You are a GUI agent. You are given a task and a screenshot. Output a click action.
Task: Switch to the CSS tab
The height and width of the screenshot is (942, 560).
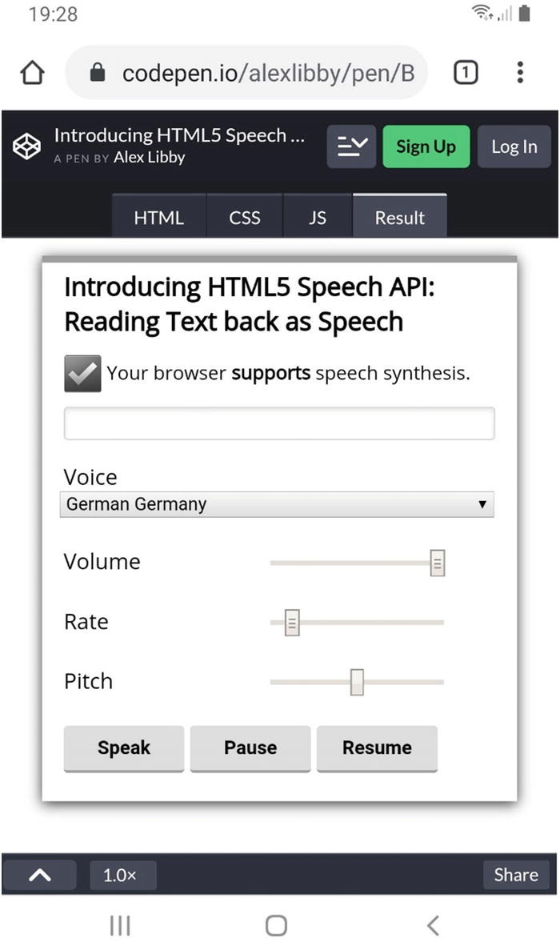pyautogui.click(x=245, y=218)
